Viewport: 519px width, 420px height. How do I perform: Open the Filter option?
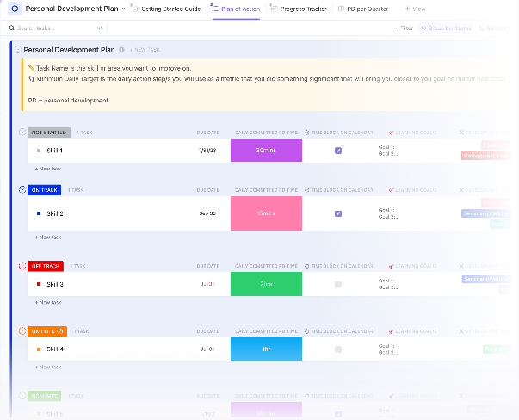[403, 28]
